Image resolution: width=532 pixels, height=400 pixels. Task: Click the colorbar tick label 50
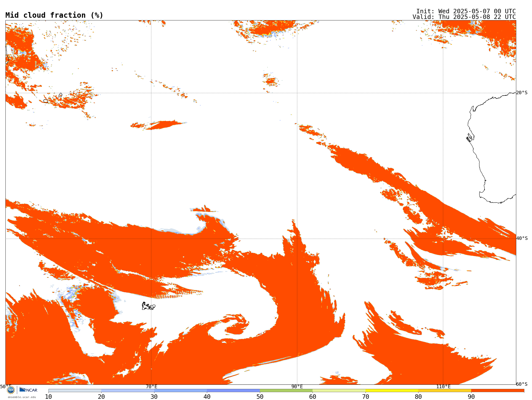click(x=260, y=397)
